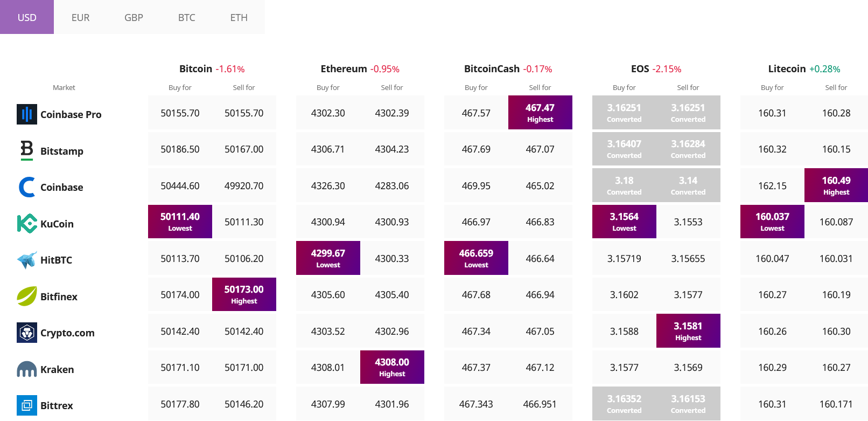
Task: Open the Coinbase Pro market link
Action: pyautogui.click(x=71, y=114)
